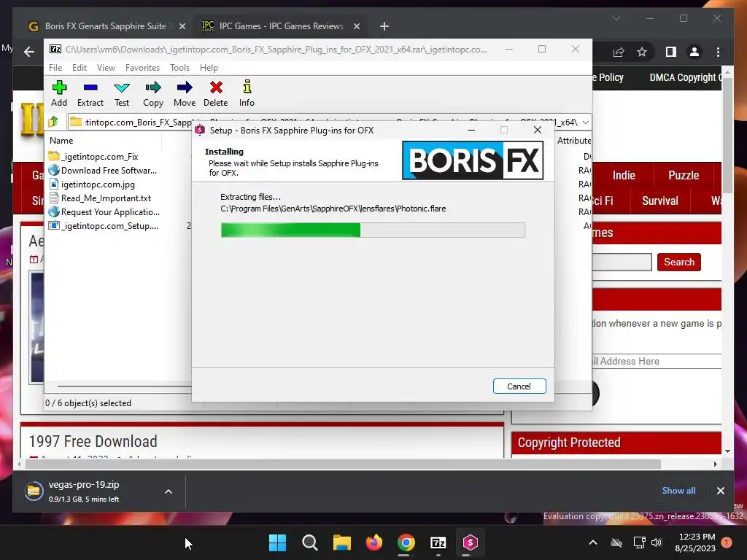Viewport: 747px width, 560px height.
Task: Open Chrome three-dot menu
Action: click(718, 52)
